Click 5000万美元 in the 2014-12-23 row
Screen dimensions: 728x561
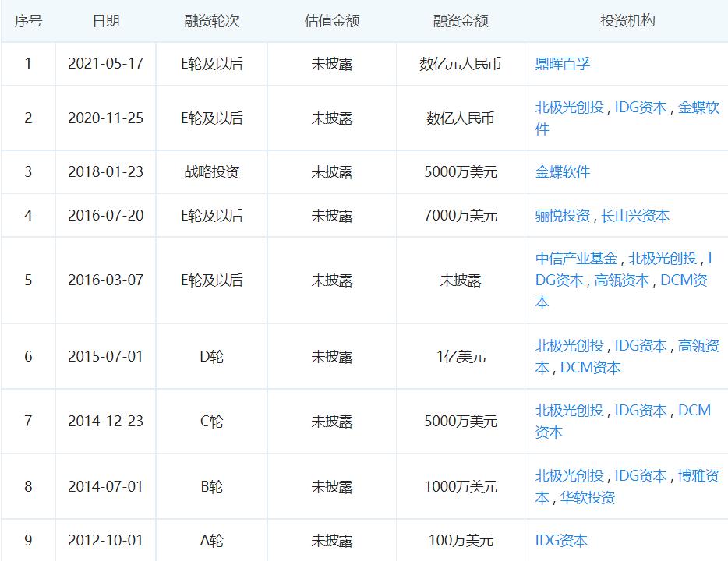coord(461,422)
